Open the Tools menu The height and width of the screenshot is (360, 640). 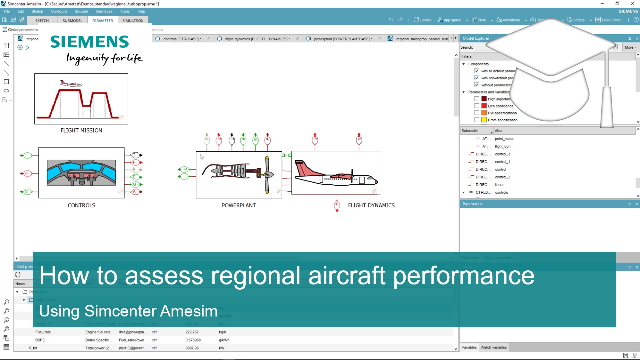click(125, 11)
